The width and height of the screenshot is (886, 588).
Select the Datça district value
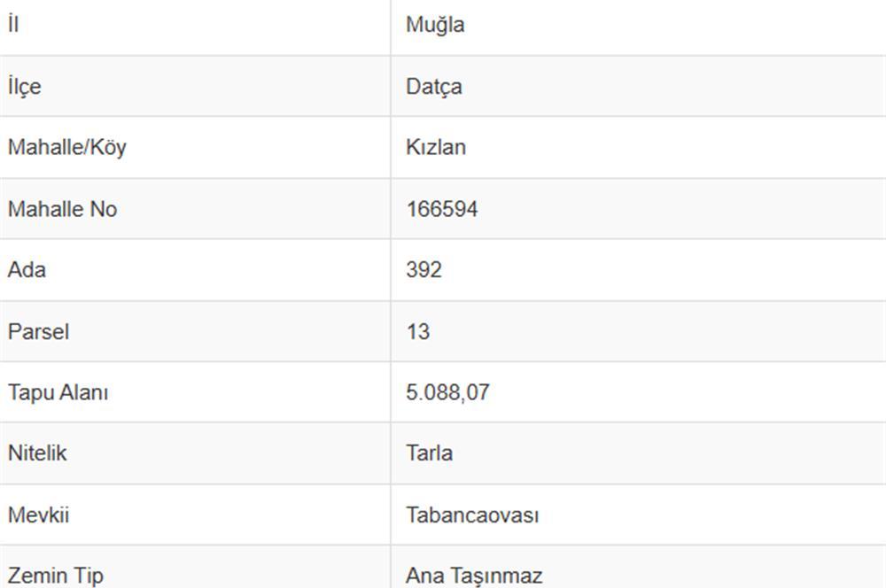coord(434,87)
